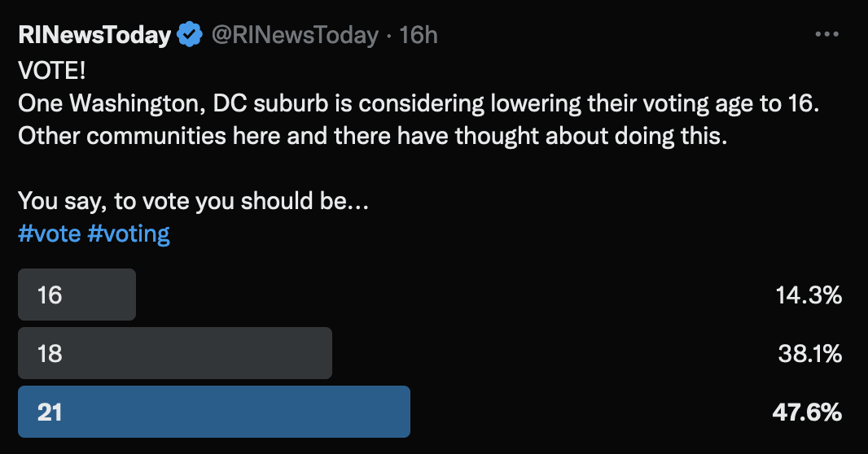
Task: Open the tweet's more options menu
Action: pyautogui.click(x=826, y=35)
